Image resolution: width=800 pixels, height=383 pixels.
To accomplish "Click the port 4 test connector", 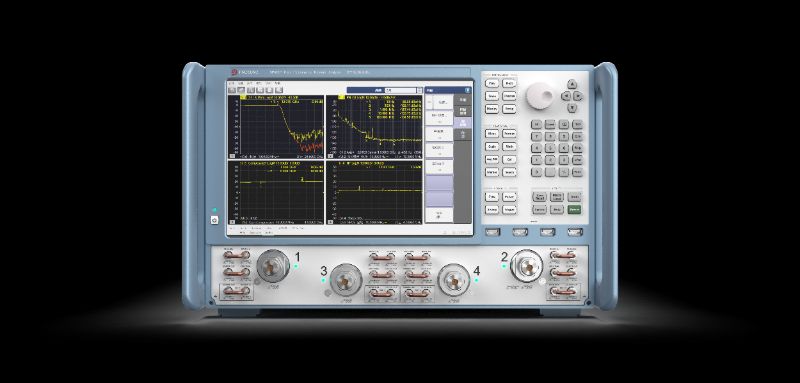I will [454, 279].
